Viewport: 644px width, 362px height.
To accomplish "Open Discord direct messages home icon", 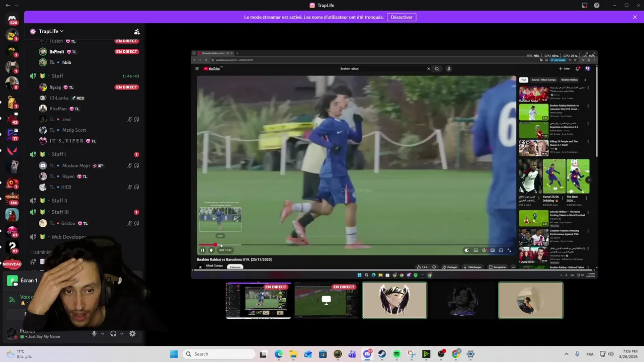I will [x=12, y=18].
